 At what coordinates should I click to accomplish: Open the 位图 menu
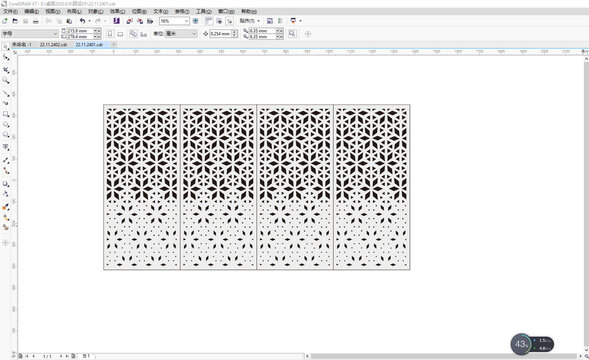pos(139,12)
